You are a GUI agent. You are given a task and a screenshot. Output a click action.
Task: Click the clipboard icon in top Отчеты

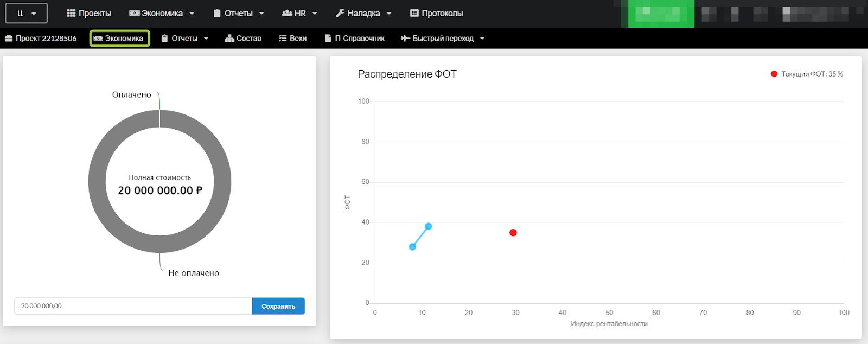point(217,13)
